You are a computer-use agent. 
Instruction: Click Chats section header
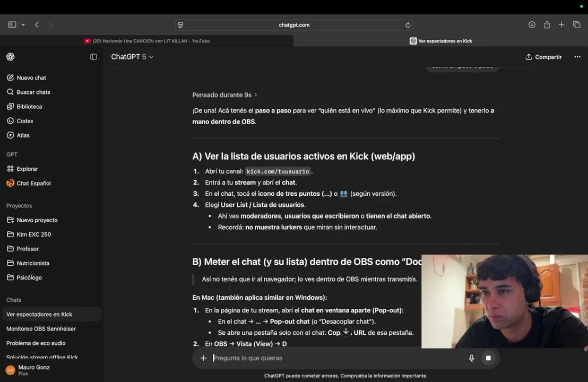pos(14,300)
